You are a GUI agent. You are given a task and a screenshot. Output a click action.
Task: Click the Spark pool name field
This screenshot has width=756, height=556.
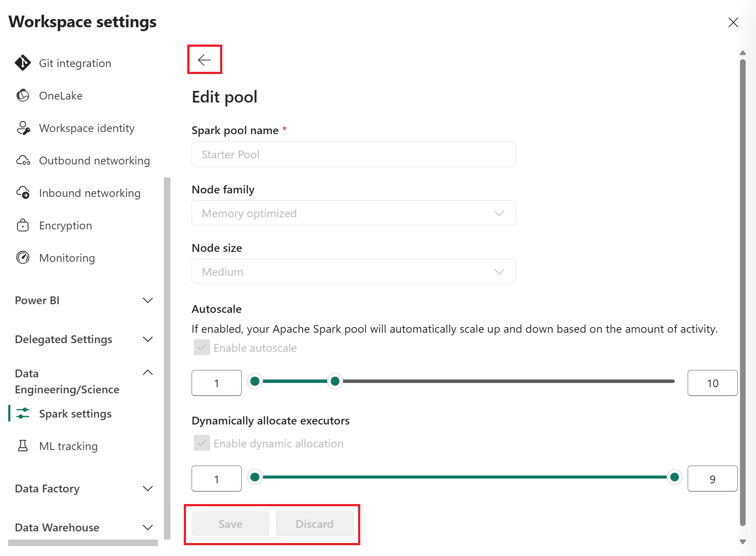tap(353, 154)
